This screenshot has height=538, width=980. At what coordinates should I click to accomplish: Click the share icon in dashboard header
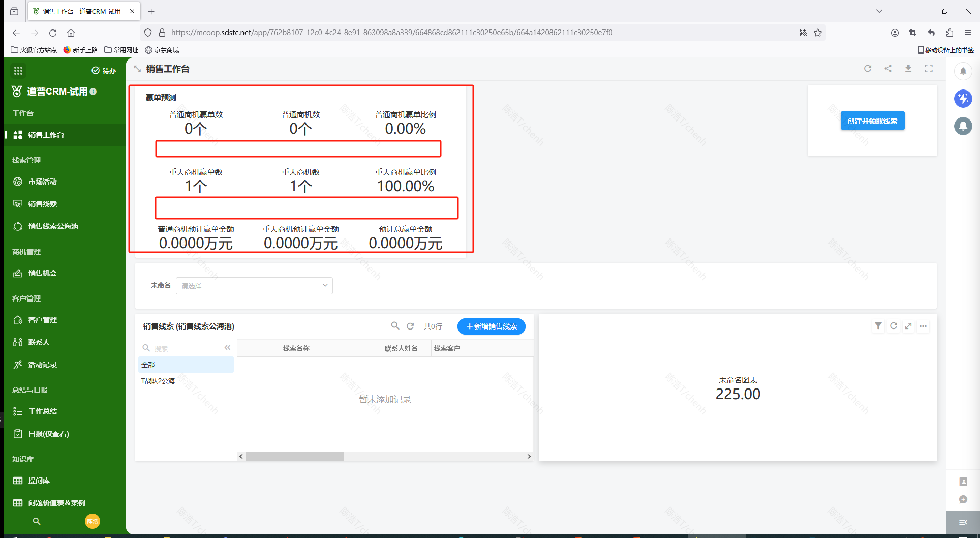(888, 69)
